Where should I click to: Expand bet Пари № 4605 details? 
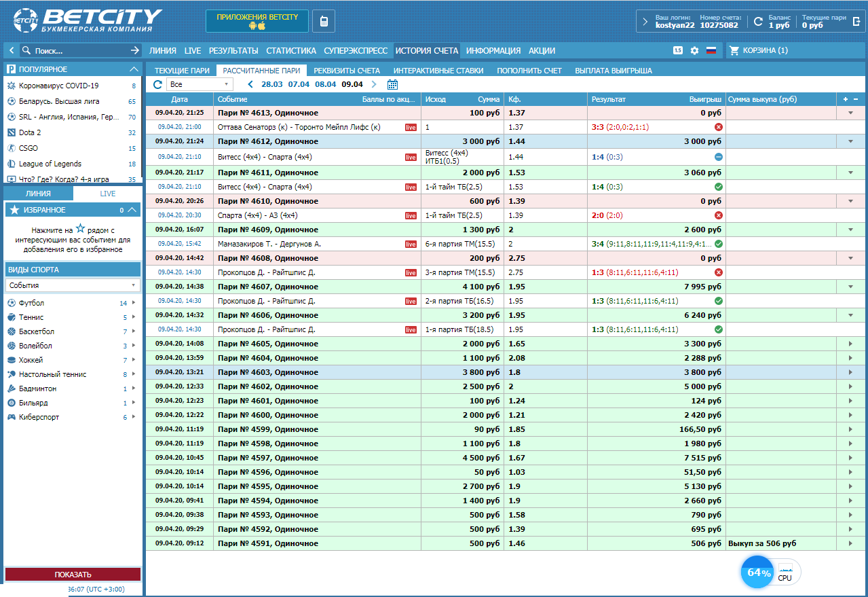850,344
